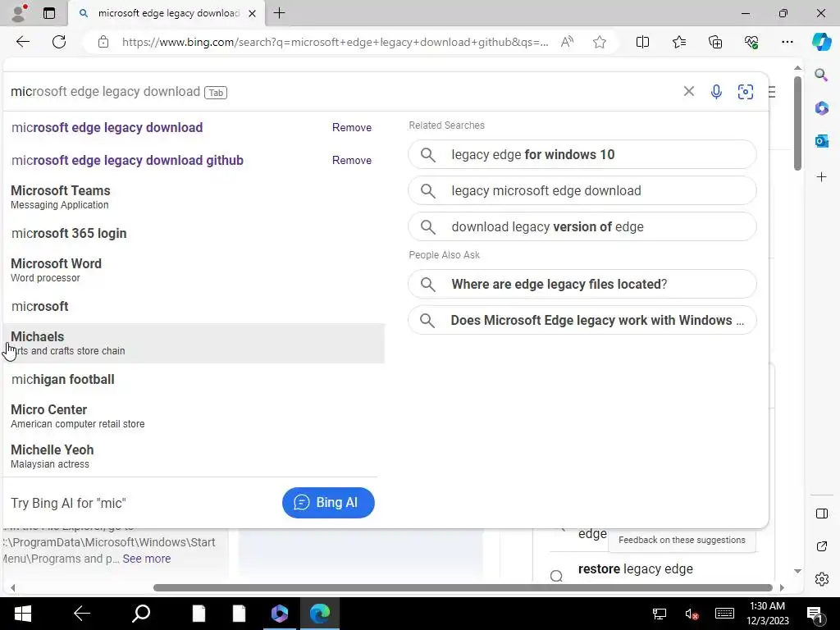This screenshot has height=630, width=840.
Task: Search download legacy version of edge
Action: click(582, 226)
